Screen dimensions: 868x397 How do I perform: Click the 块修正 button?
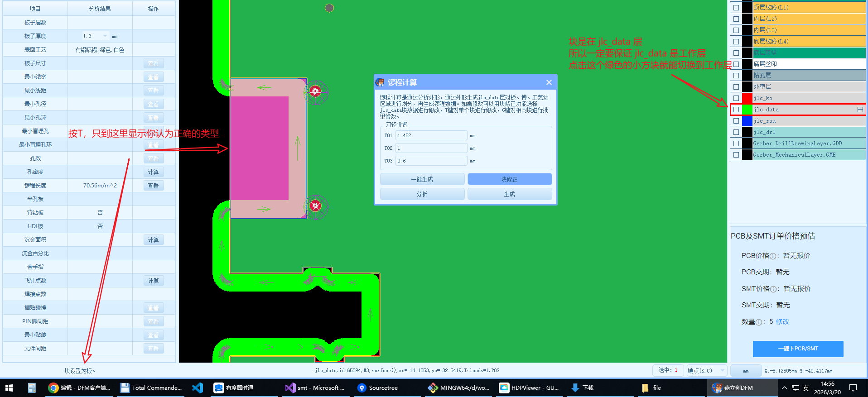[x=509, y=179]
